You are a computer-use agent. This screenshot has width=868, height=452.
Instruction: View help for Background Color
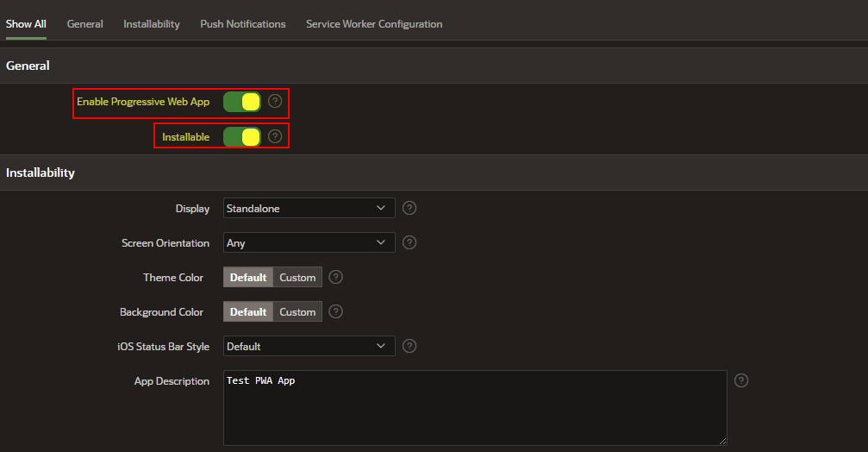click(335, 312)
